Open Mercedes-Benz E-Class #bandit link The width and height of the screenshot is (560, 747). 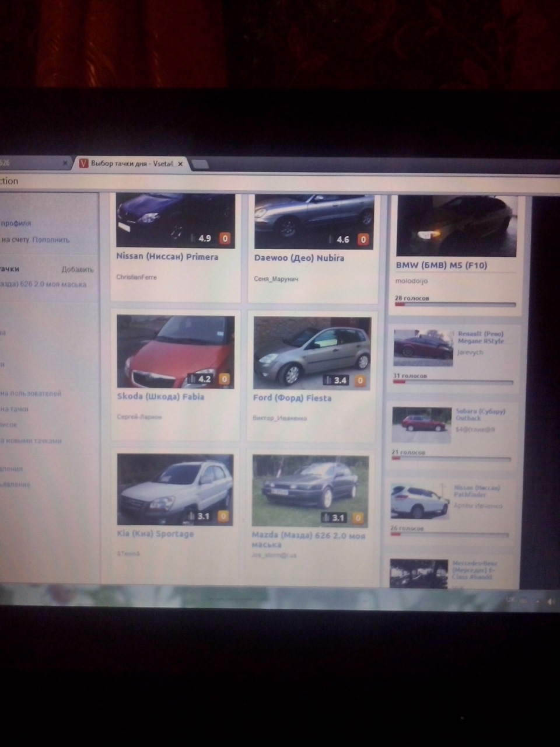point(474,570)
